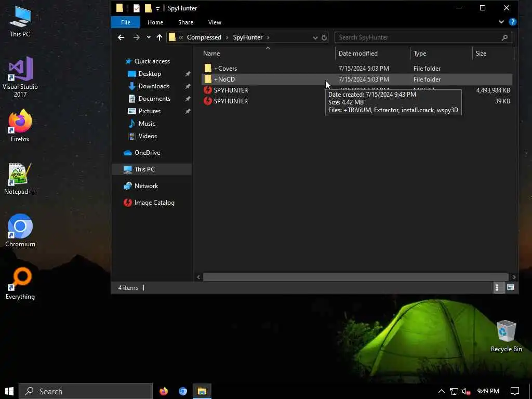Select Image Catalog in navigation pane
The height and width of the screenshot is (399, 532).
pos(154,203)
